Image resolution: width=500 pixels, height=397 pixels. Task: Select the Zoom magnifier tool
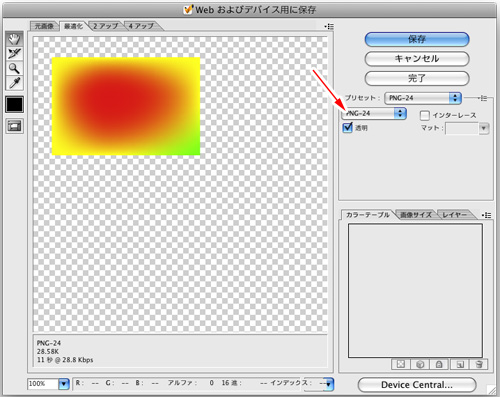(14, 68)
